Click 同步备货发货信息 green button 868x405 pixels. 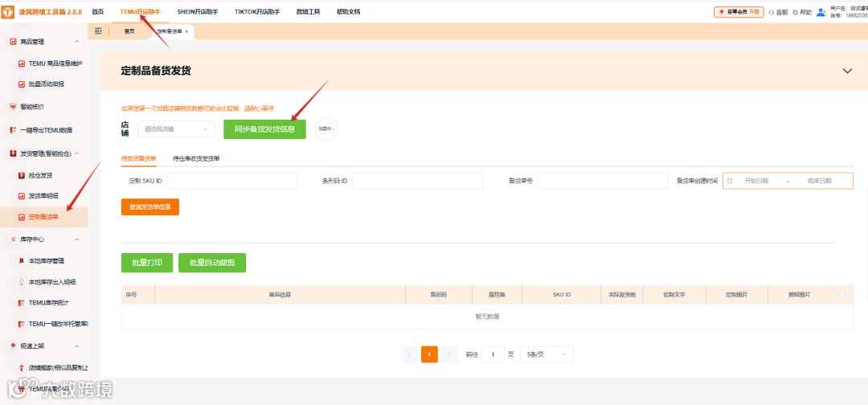[264, 129]
